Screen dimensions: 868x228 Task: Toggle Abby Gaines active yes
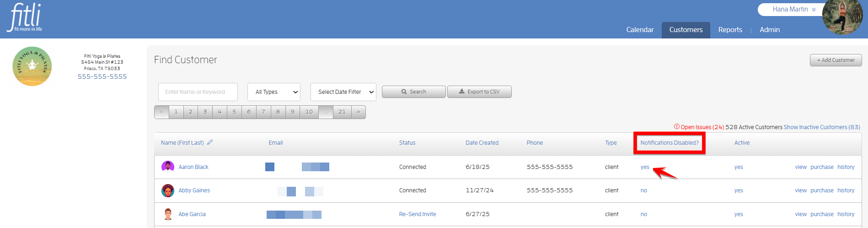[x=739, y=190]
